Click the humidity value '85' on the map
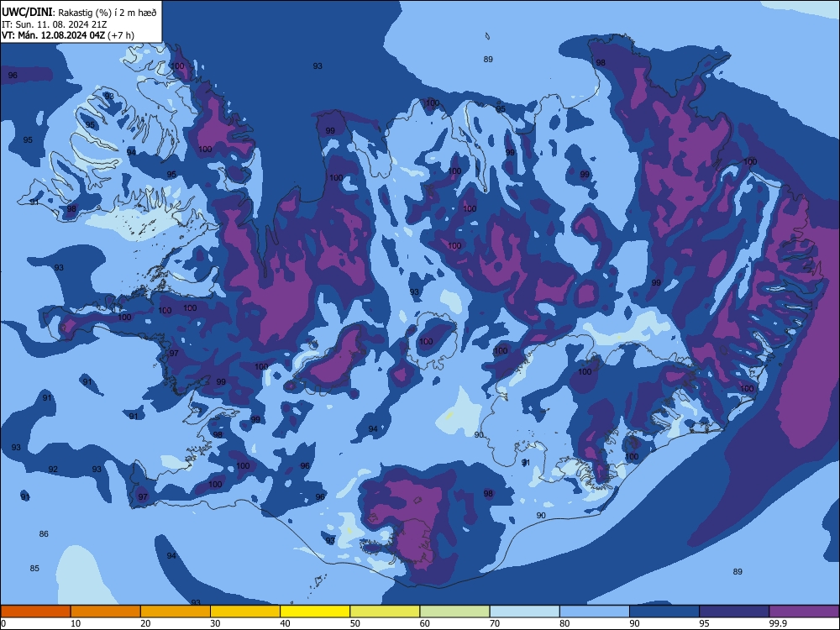Viewport: 840px width, 630px height. click(34, 568)
